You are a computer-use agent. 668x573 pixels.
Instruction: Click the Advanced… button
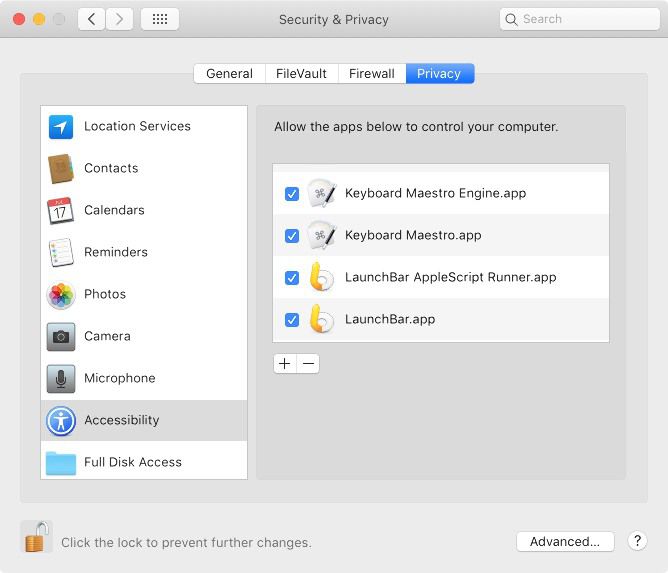tap(565, 542)
